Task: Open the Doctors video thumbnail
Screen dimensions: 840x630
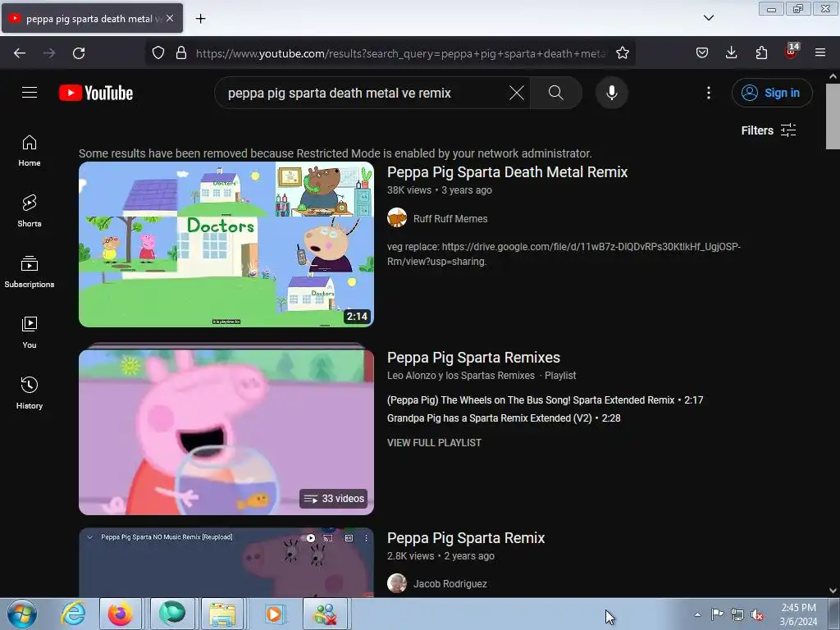Action: 226,244
